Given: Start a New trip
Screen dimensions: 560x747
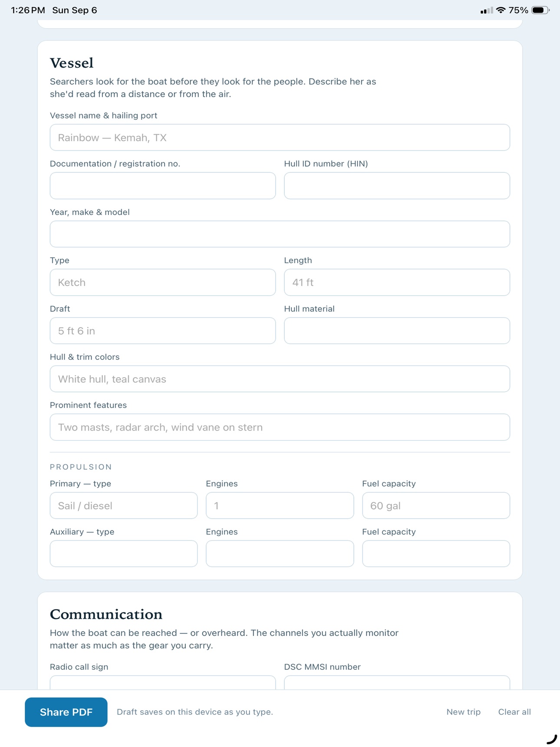Looking at the screenshot, I should (463, 712).
